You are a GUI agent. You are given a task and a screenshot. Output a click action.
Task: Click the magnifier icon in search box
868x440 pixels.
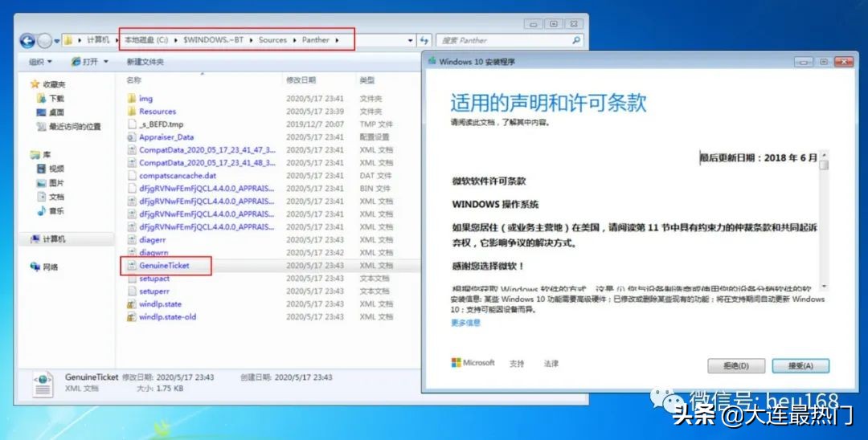[576, 40]
